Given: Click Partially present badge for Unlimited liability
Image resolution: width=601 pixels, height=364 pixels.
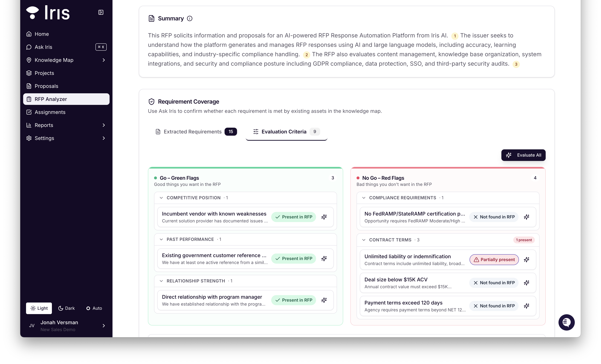Looking at the screenshot, I should 494,260.
